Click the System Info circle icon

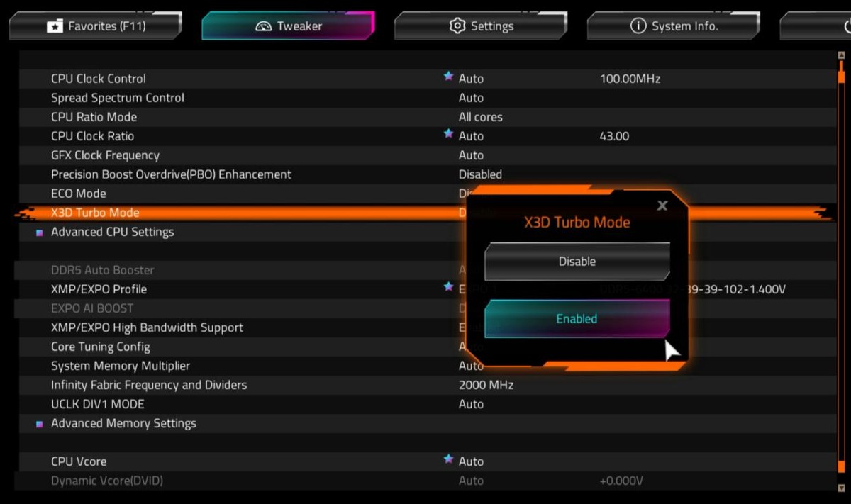coord(638,26)
